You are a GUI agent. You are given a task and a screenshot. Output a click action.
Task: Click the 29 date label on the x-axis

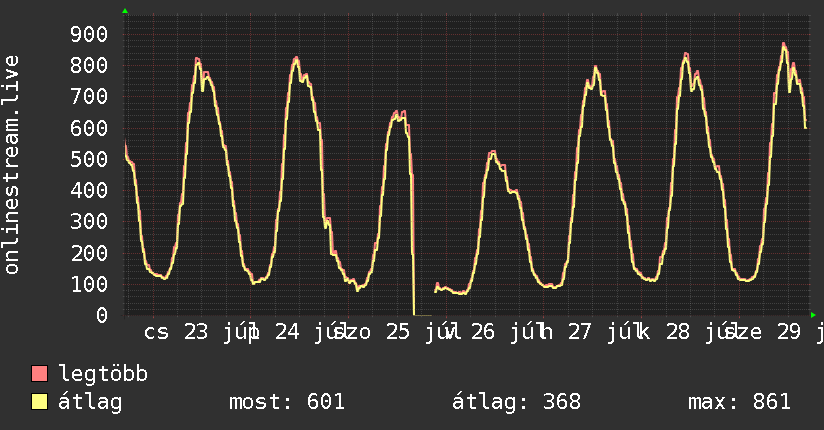pos(789,332)
